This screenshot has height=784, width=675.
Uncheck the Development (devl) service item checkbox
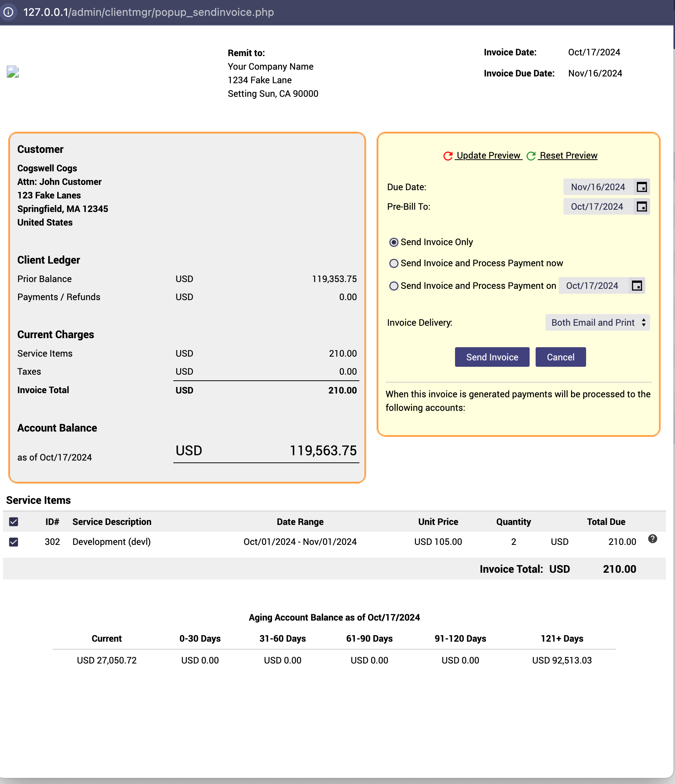(14, 542)
